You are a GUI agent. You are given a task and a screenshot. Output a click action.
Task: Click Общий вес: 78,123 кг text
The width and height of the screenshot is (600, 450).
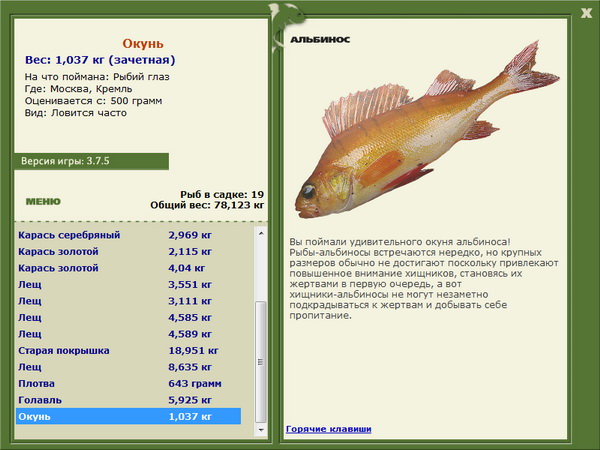point(207,205)
